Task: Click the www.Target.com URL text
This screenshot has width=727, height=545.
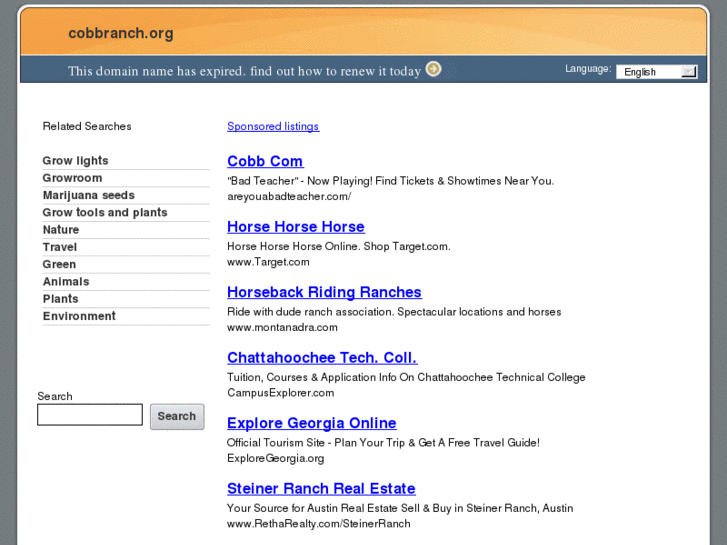Action: [x=268, y=262]
